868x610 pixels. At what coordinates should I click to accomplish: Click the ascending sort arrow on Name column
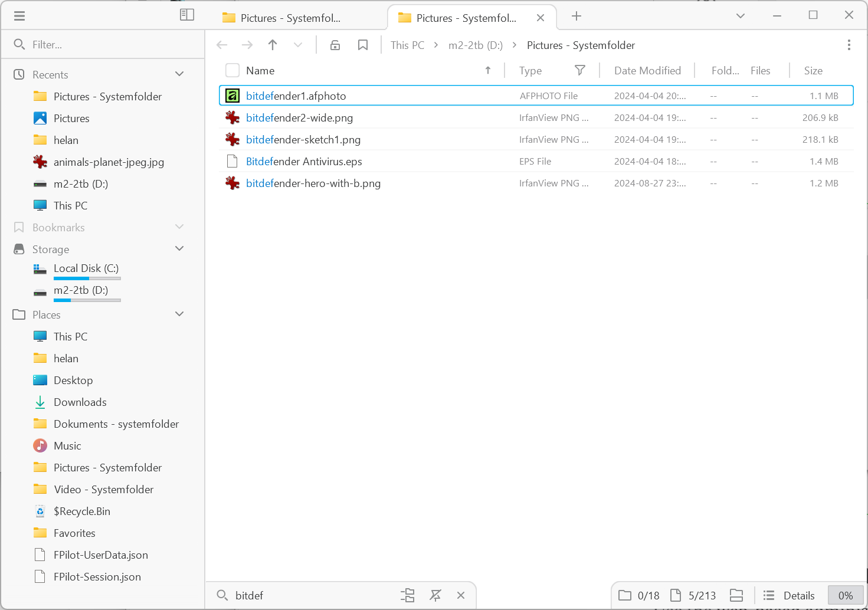tap(488, 70)
